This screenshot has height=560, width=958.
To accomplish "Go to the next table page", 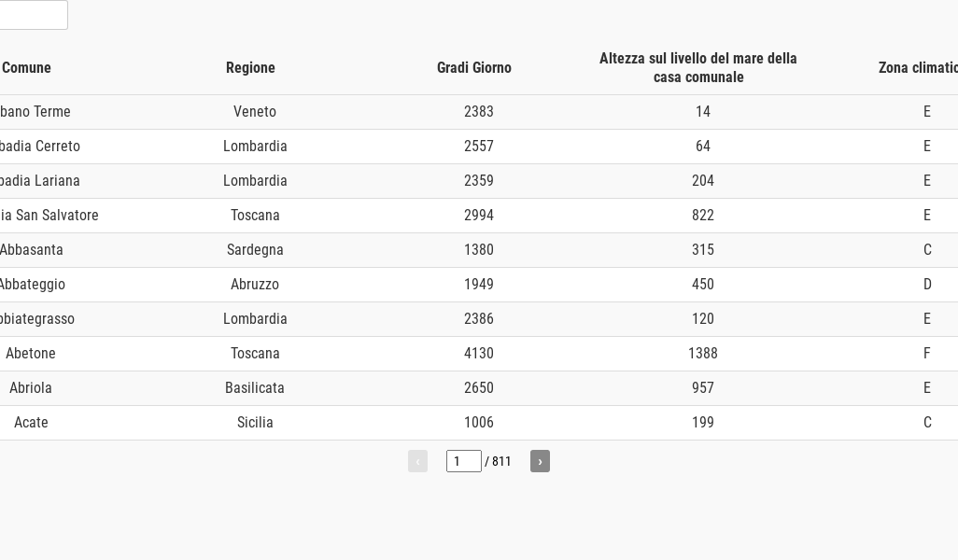I will click(540, 461).
